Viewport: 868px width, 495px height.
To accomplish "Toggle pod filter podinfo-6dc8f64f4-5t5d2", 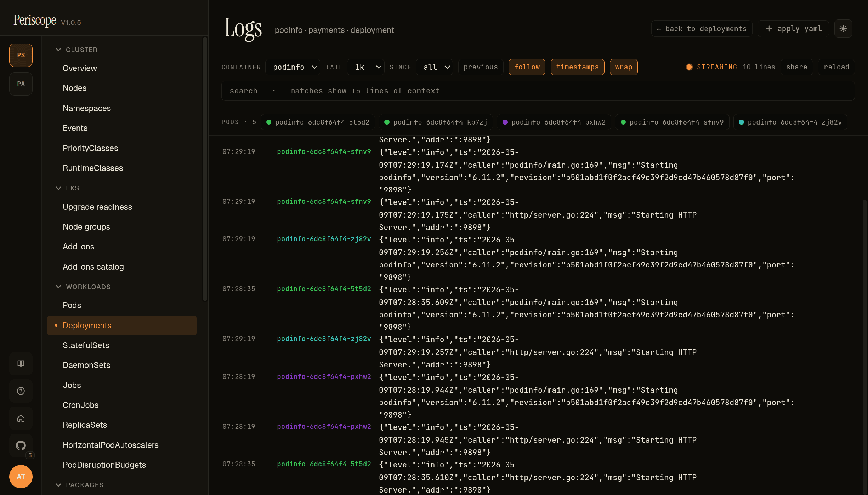I will pos(318,122).
